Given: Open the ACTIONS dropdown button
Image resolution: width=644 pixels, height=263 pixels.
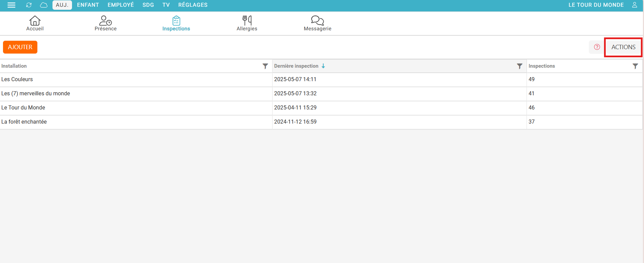Looking at the screenshot, I should (x=623, y=47).
